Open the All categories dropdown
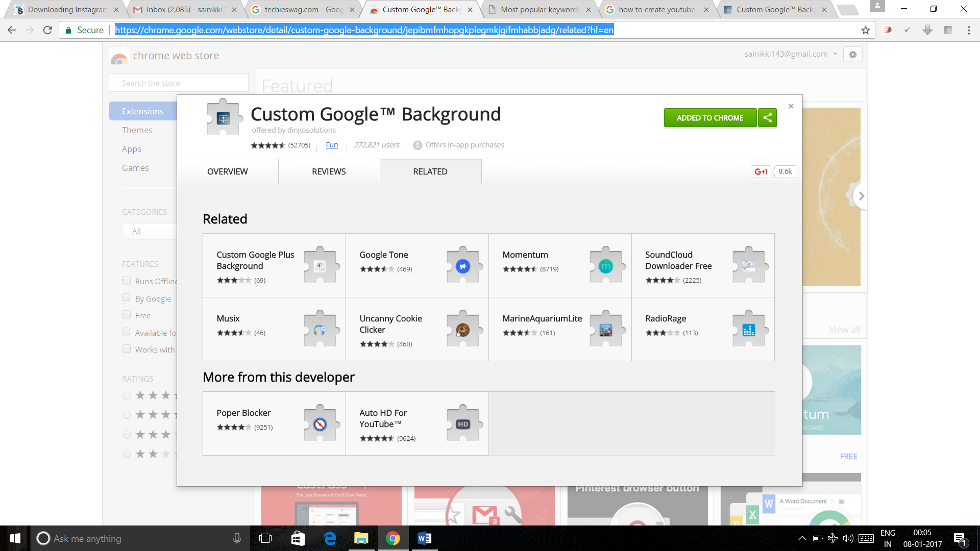 pyautogui.click(x=149, y=231)
